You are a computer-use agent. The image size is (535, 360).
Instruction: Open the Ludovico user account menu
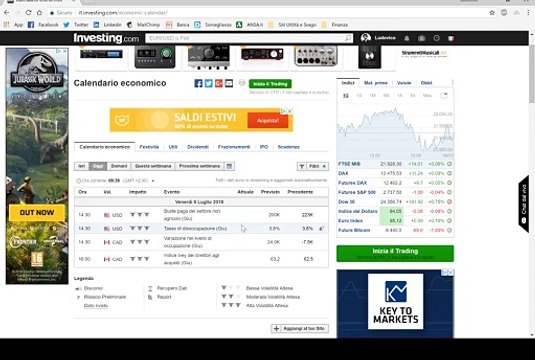(385, 38)
